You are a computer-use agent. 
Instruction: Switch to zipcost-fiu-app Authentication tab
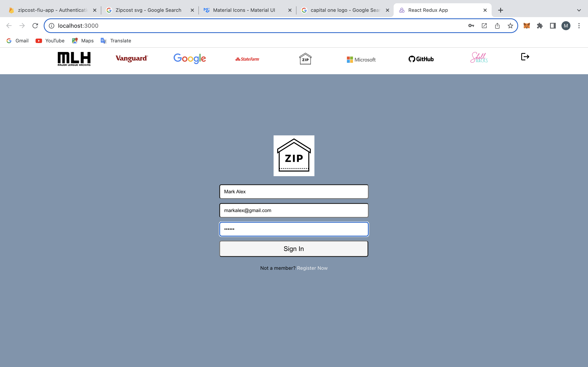coord(52,10)
